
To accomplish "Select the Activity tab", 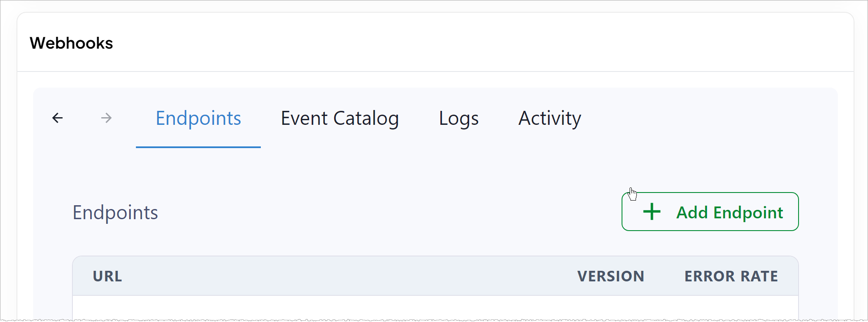I will pyautogui.click(x=550, y=118).
